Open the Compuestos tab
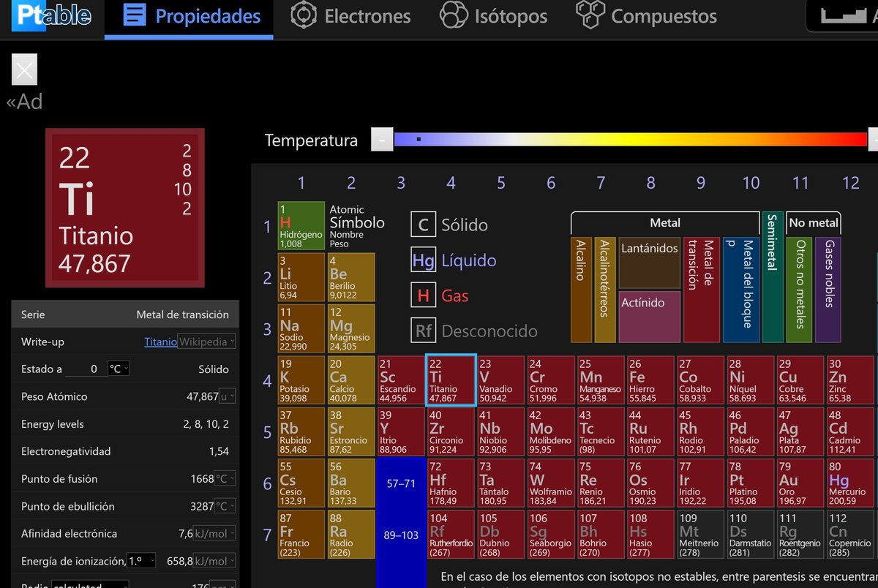This screenshot has height=588, width=878. [x=646, y=16]
